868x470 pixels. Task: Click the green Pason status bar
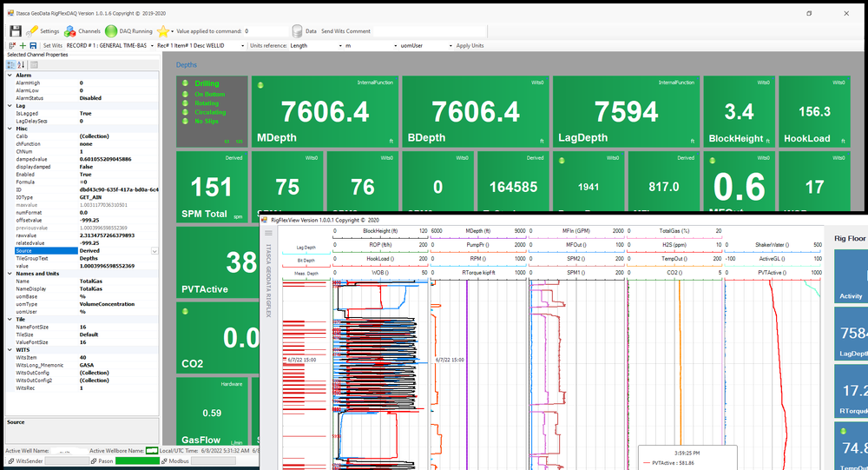pos(137,461)
